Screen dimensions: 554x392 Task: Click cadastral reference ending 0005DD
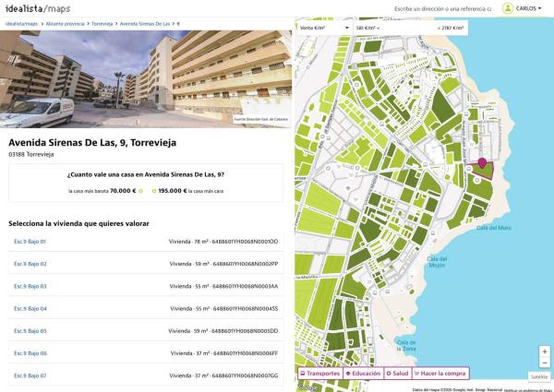click(245, 331)
